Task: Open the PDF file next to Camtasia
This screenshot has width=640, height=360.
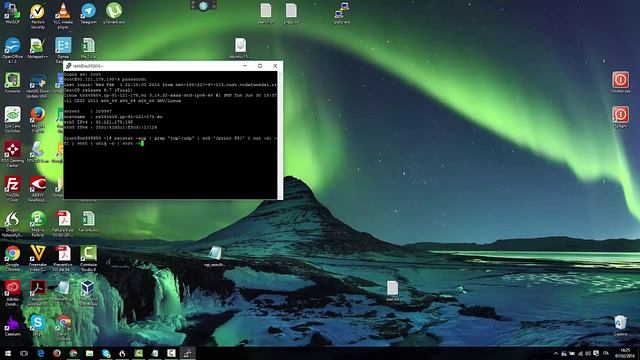Action: 63,258
